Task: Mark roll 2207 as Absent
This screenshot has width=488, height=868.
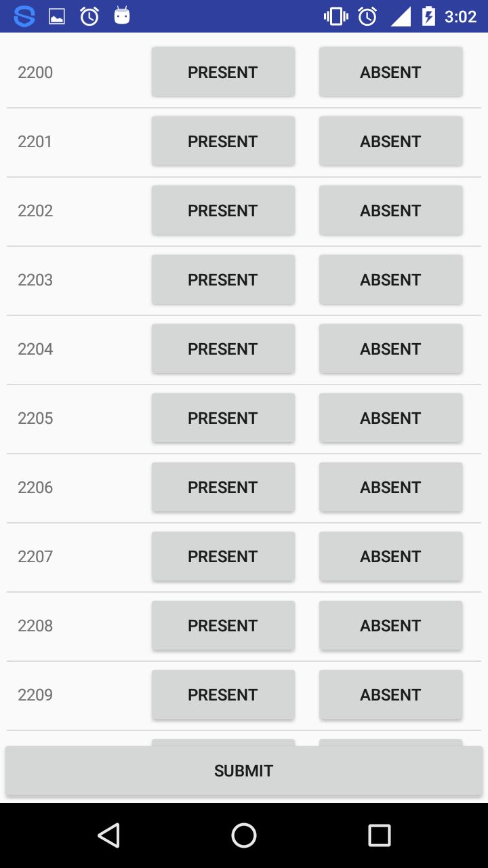Action: (390, 556)
